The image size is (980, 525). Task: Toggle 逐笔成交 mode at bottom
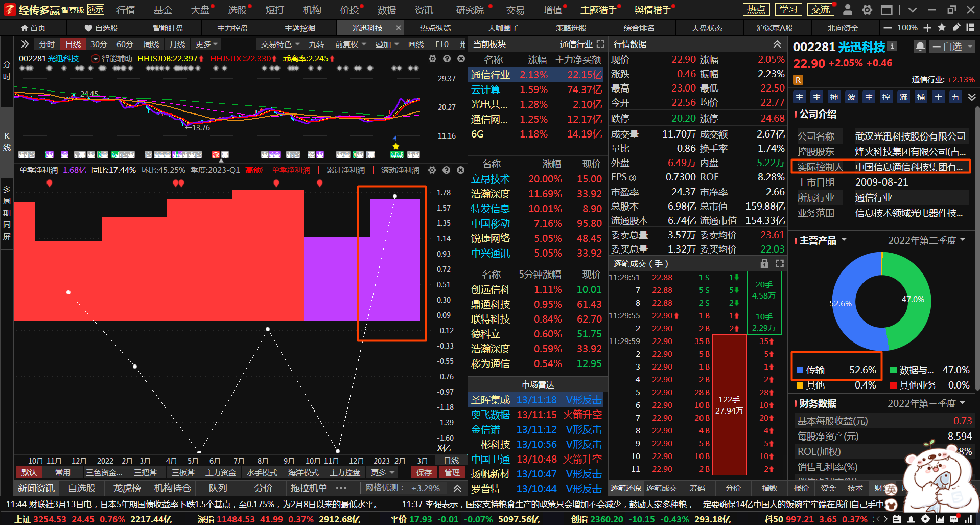coord(661,488)
